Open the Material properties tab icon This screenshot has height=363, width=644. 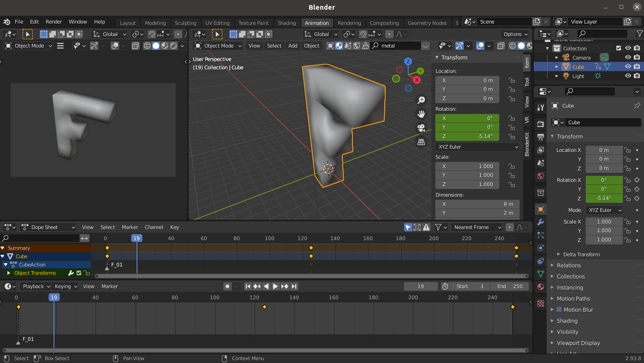click(541, 287)
